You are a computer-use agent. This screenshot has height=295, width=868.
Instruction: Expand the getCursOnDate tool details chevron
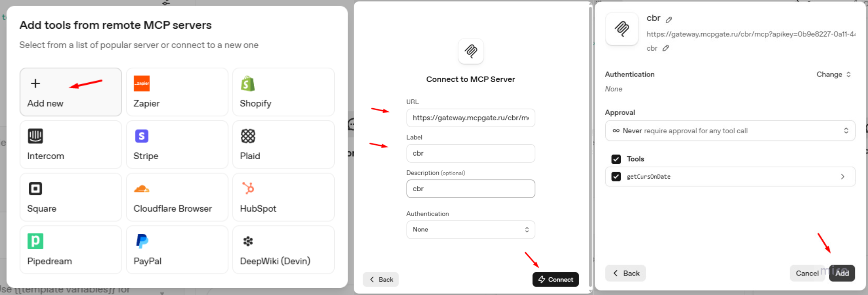coord(843,177)
